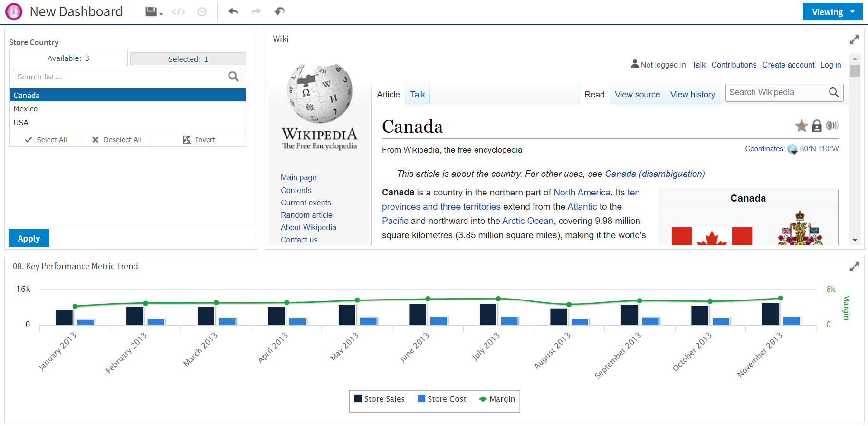The height and width of the screenshot is (426, 868).
Task: Open the Contact us link
Action: [x=299, y=240]
